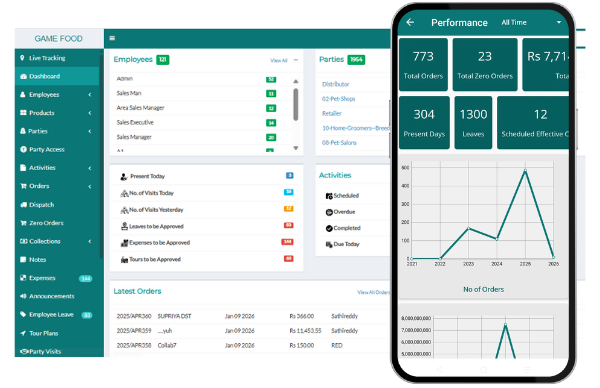Click the Orders sidebar cart icon
600x388 pixels.
coord(23,186)
